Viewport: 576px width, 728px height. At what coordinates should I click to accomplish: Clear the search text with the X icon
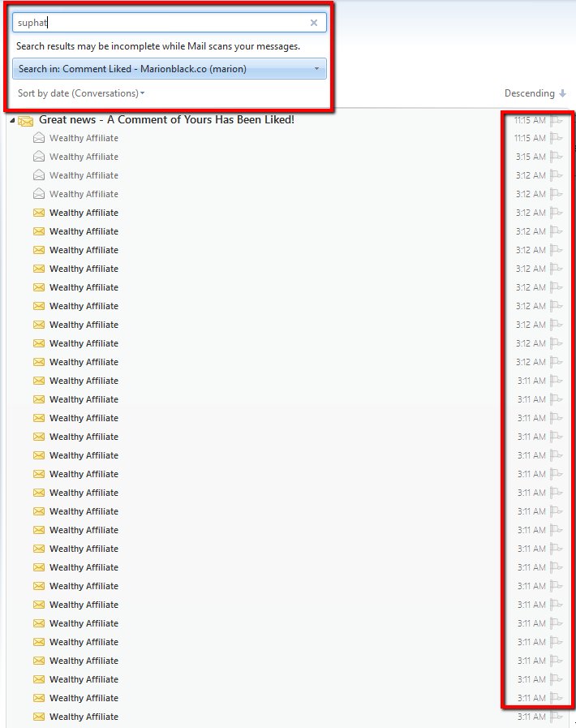tap(314, 22)
